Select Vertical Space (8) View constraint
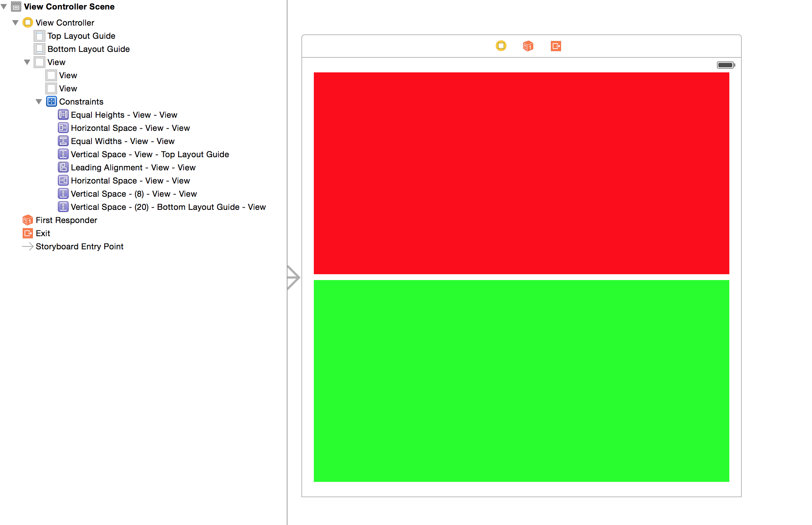 (x=134, y=194)
